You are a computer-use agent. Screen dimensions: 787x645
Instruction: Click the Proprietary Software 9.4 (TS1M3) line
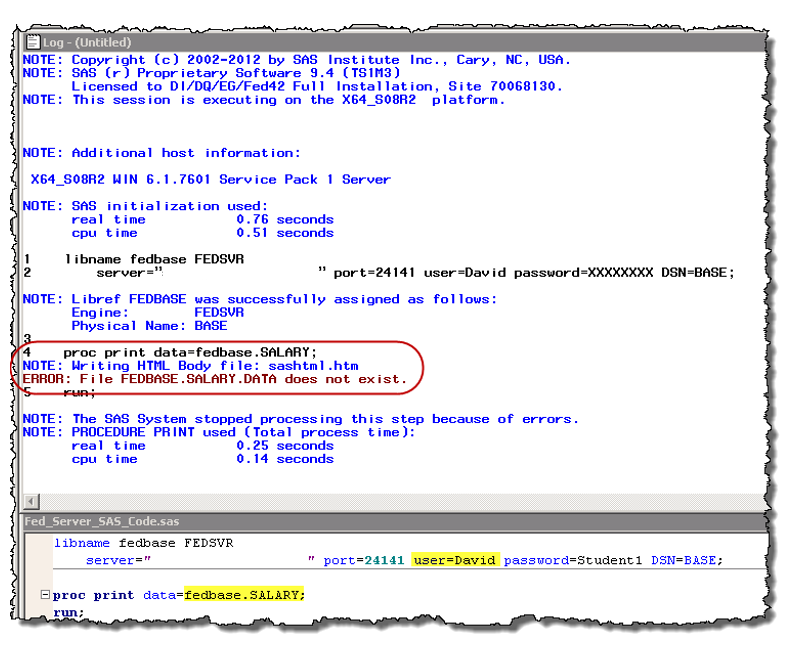(212, 73)
